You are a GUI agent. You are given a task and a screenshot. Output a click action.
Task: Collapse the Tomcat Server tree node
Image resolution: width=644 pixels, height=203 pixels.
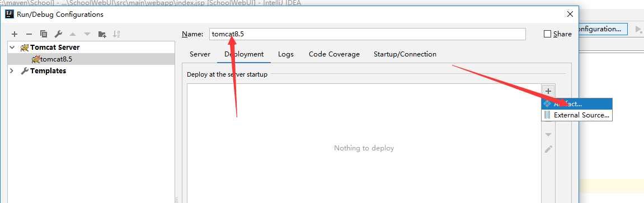point(12,47)
